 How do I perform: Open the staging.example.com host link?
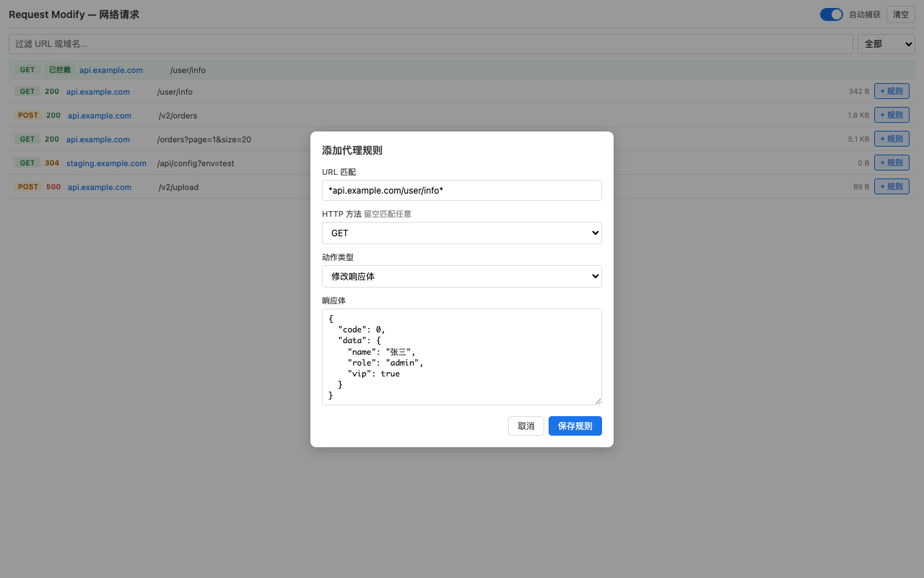pos(106,163)
